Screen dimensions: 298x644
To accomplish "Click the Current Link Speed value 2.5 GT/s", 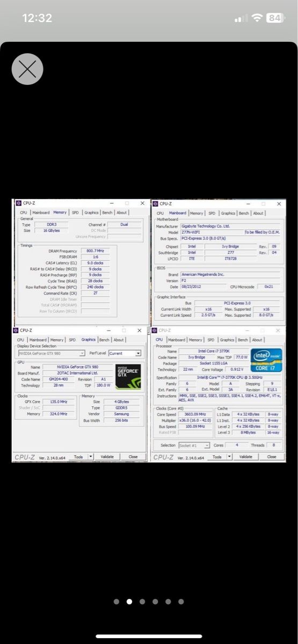I will point(209,315).
